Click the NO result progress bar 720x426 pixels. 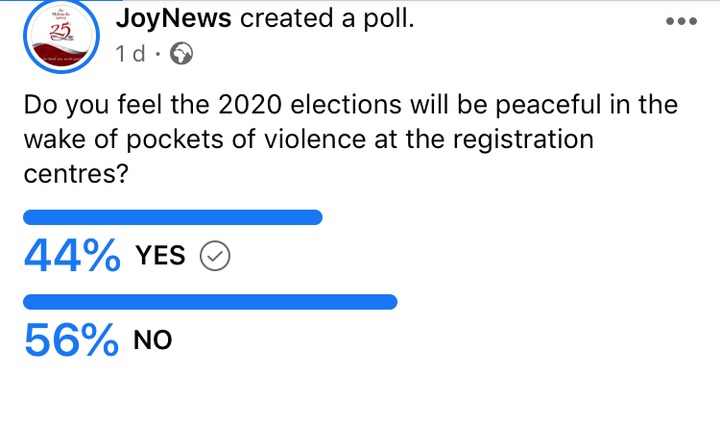coord(210,302)
